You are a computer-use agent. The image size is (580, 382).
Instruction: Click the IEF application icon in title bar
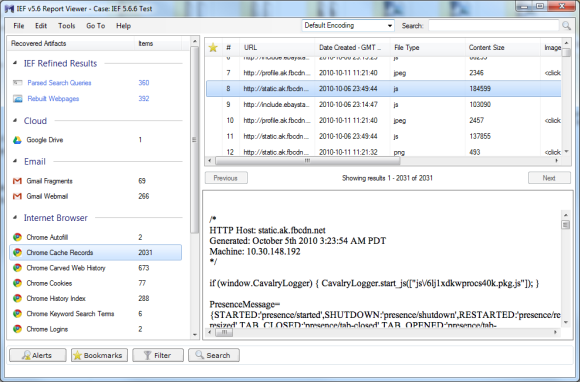click(9, 9)
